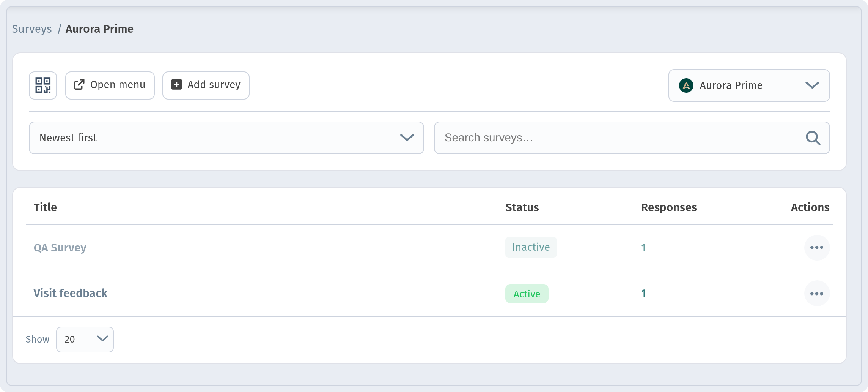This screenshot has height=392, width=868.
Task: Click the Responses column header
Action: 669,207
